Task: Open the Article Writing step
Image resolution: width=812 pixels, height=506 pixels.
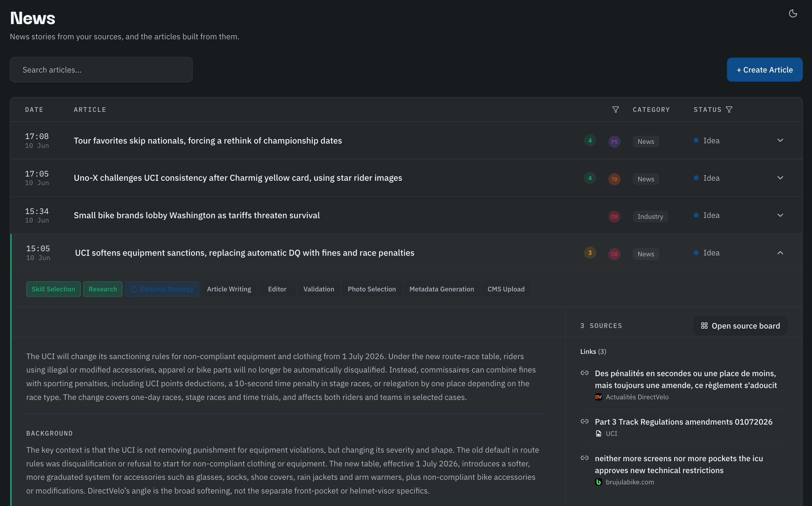Action: point(229,289)
